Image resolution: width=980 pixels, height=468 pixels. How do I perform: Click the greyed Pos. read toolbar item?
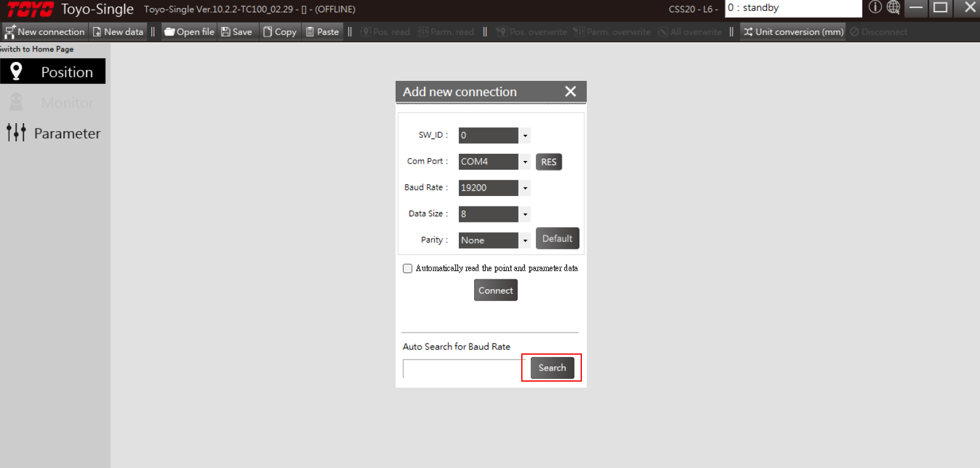pos(385,32)
